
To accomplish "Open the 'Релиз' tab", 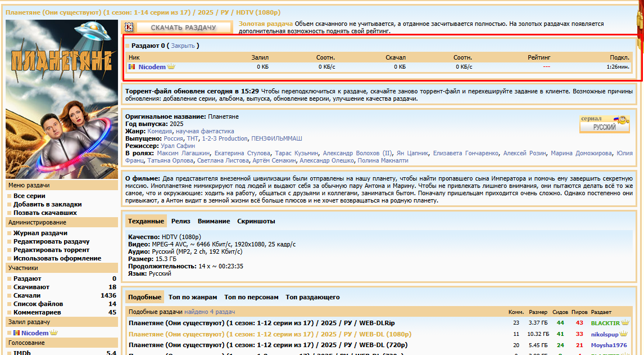I will click(181, 221).
